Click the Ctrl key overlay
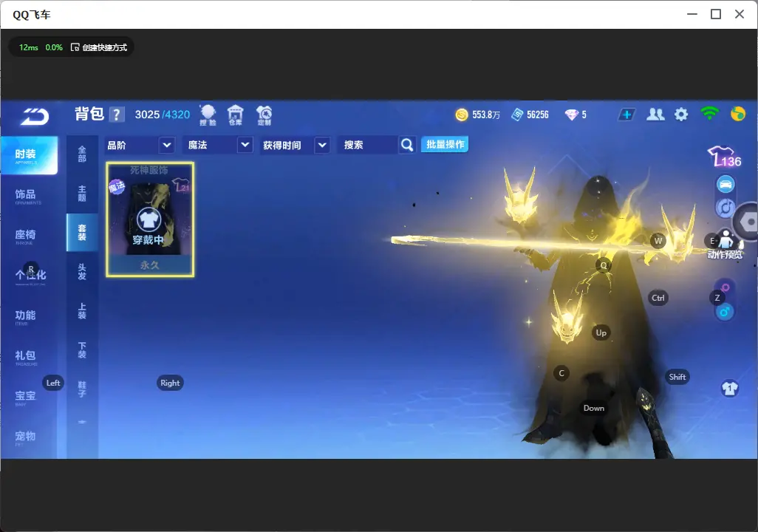 [x=658, y=298]
